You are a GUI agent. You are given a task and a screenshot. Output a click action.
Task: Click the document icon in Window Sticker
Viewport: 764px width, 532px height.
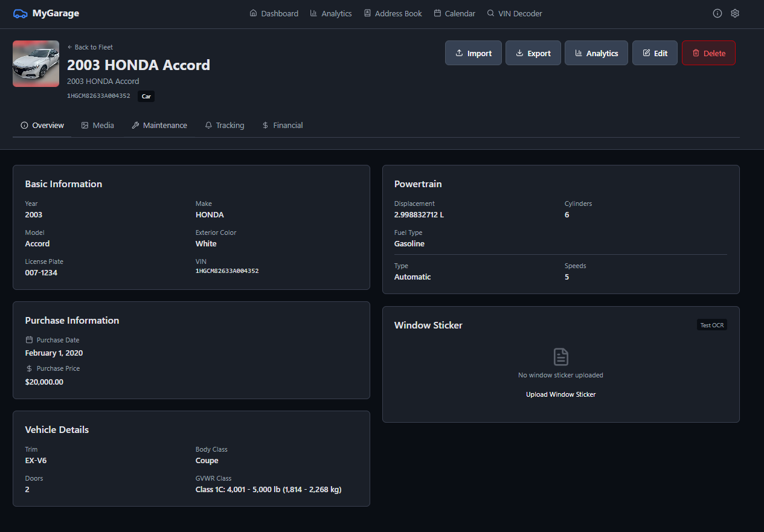tap(560, 356)
